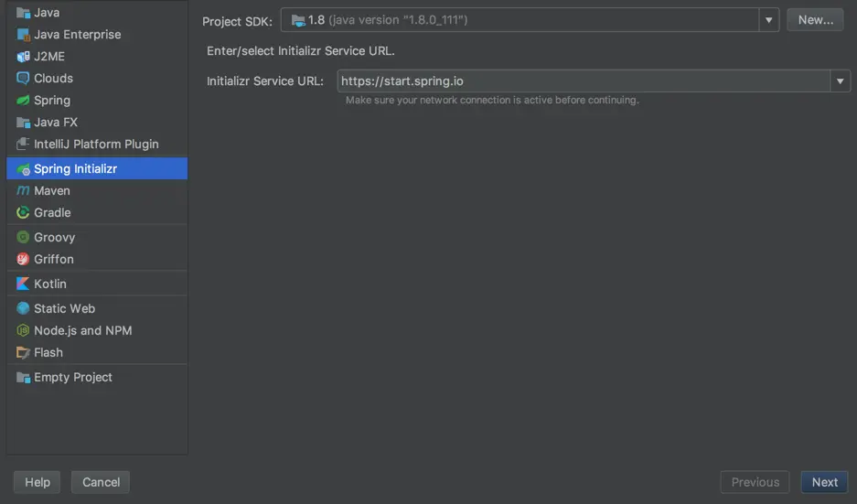Click the Next button
Viewport: 857px width, 504px height.
click(825, 482)
